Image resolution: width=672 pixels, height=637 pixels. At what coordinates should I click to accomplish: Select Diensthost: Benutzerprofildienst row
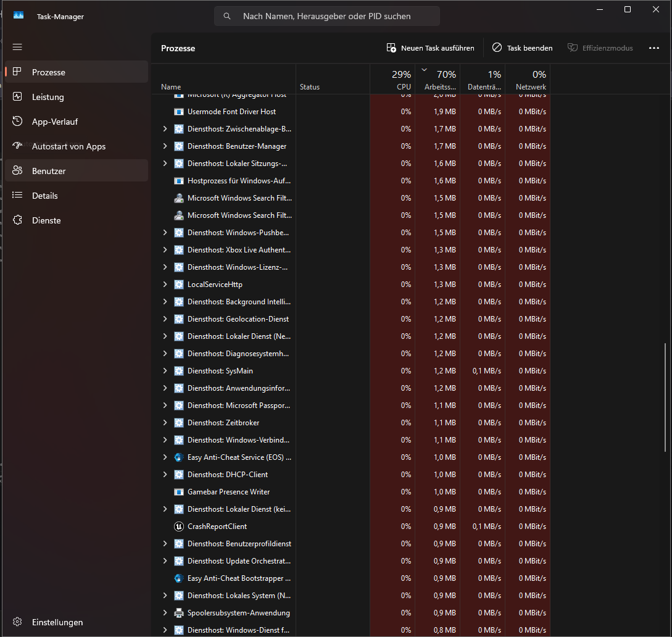click(351, 544)
